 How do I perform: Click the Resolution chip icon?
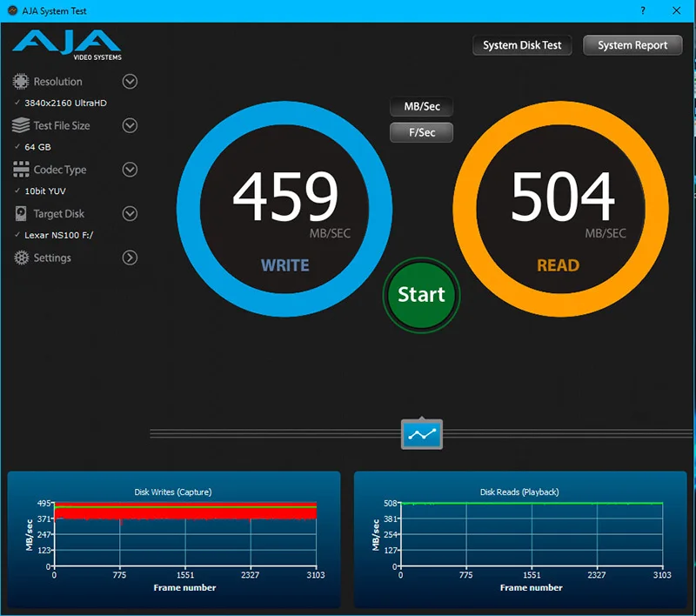pos(20,82)
